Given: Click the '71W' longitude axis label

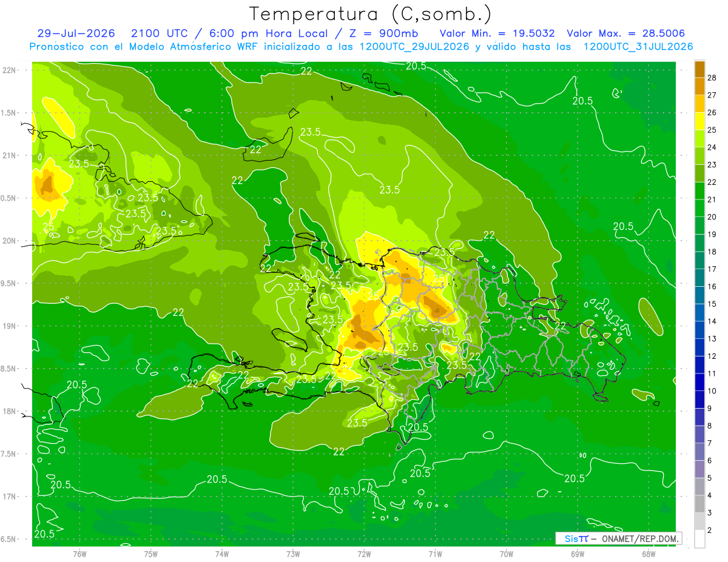Looking at the screenshot, I should coord(435,554).
